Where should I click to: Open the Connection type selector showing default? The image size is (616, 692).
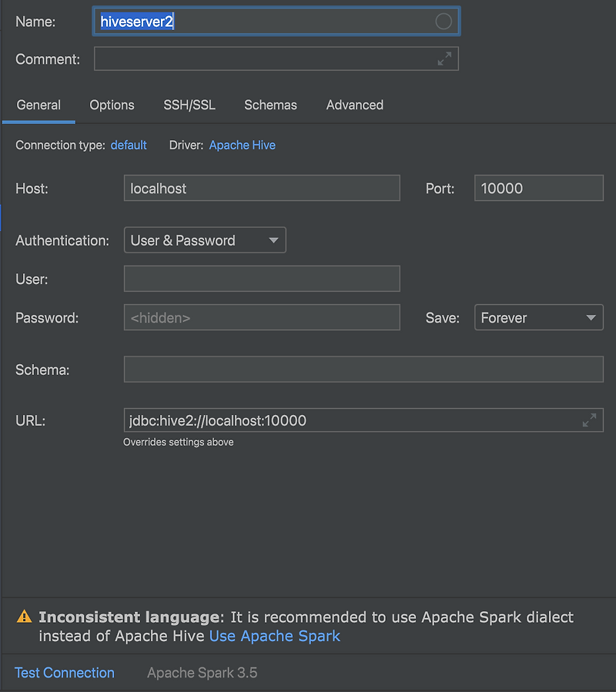[x=129, y=145]
